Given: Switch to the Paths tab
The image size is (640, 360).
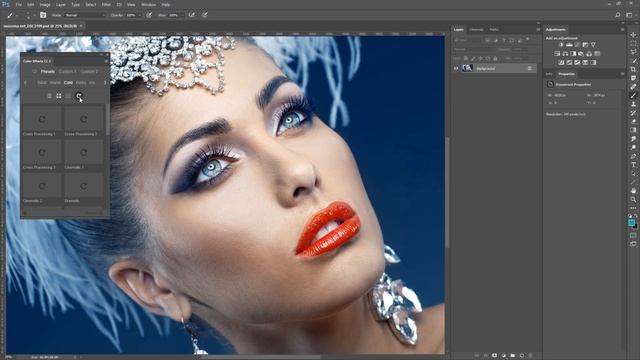Looking at the screenshot, I should (x=494, y=29).
